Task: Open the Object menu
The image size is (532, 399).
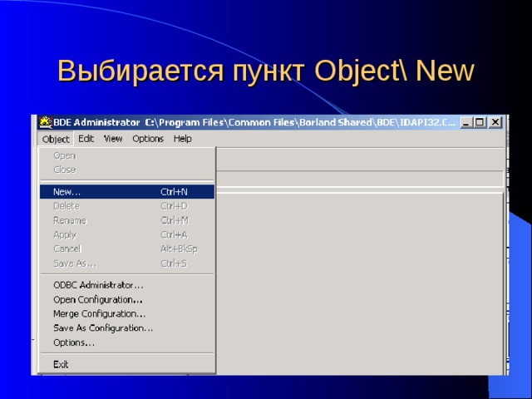Action: tap(56, 139)
